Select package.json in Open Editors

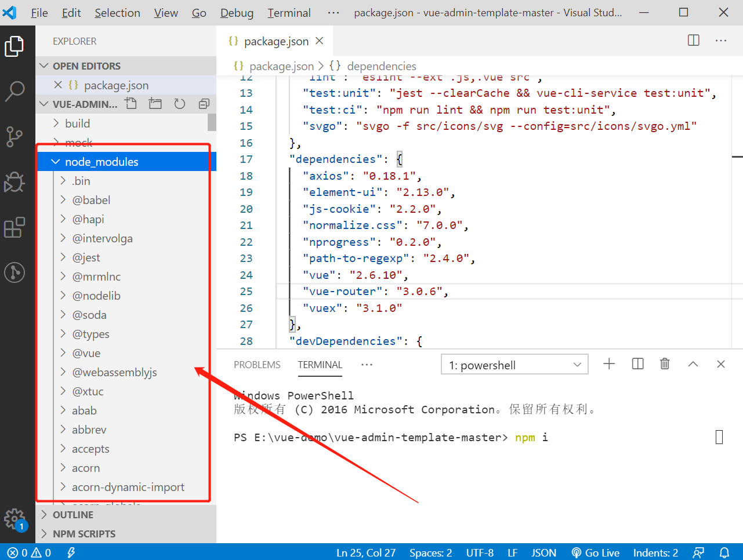[x=126, y=85]
